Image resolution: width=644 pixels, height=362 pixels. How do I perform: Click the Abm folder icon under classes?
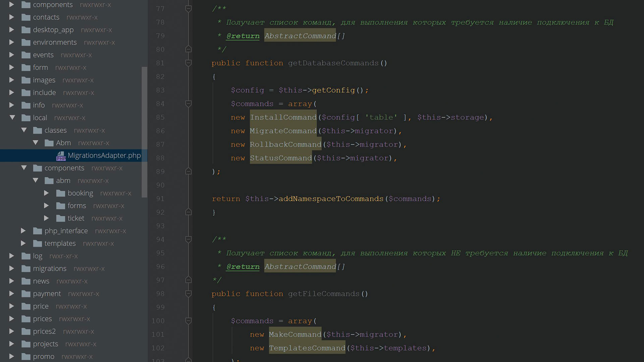coord(49,143)
